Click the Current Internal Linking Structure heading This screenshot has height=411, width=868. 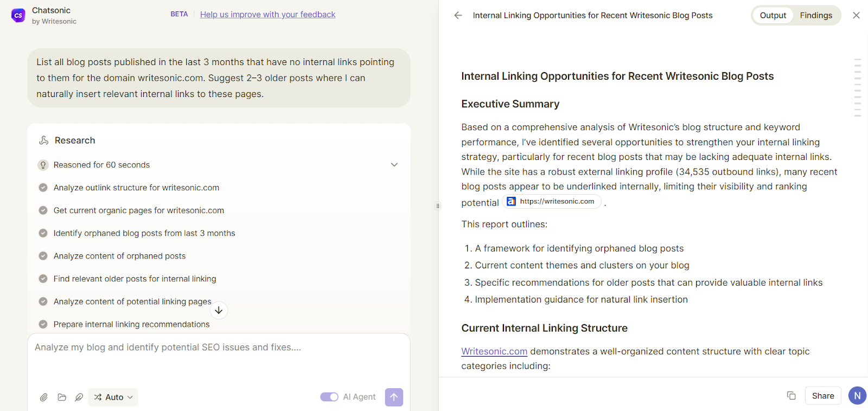pyautogui.click(x=544, y=328)
